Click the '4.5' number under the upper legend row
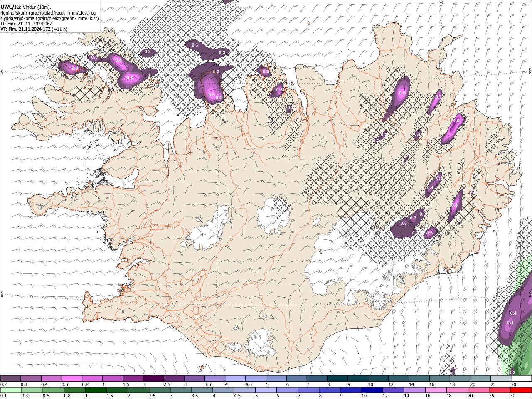Image resolution: width=532 pixels, height=399 pixels. point(249,384)
